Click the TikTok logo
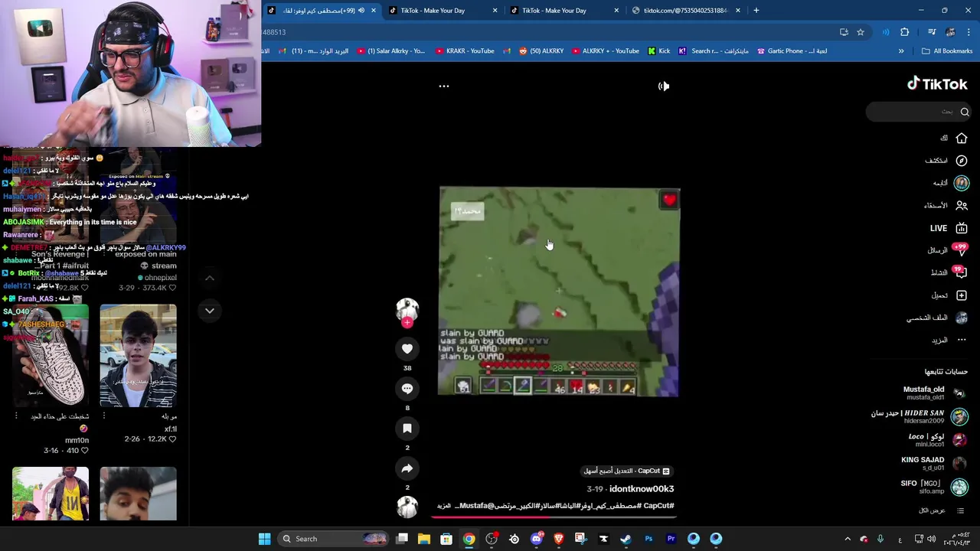 [937, 84]
